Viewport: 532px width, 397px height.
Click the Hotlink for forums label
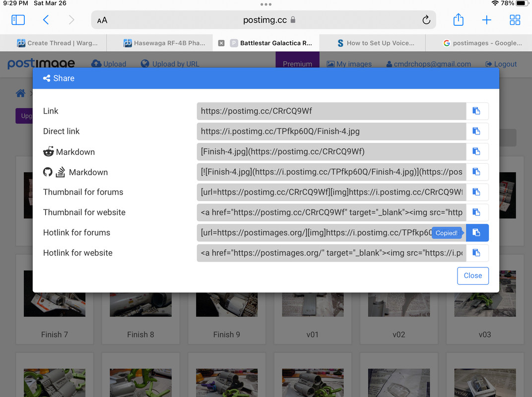[77, 233]
